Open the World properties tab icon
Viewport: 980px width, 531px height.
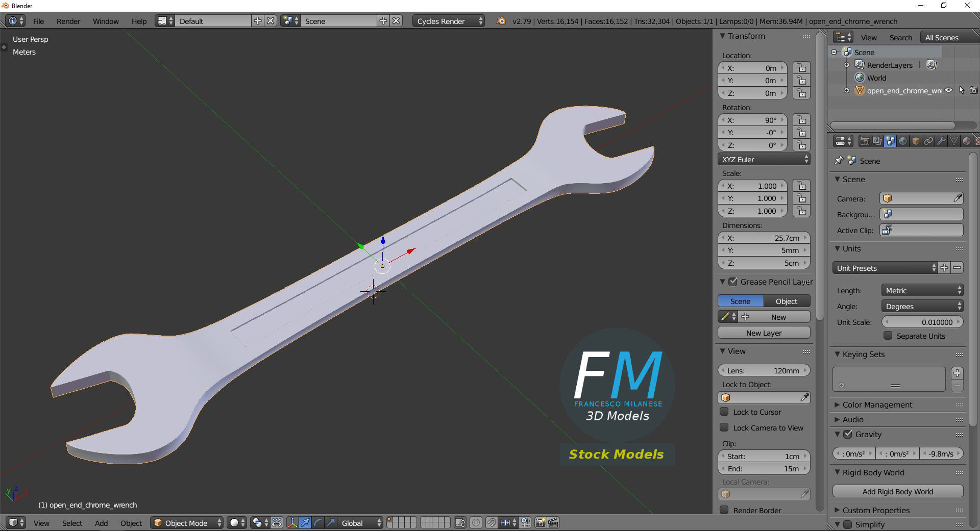pyautogui.click(x=903, y=141)
